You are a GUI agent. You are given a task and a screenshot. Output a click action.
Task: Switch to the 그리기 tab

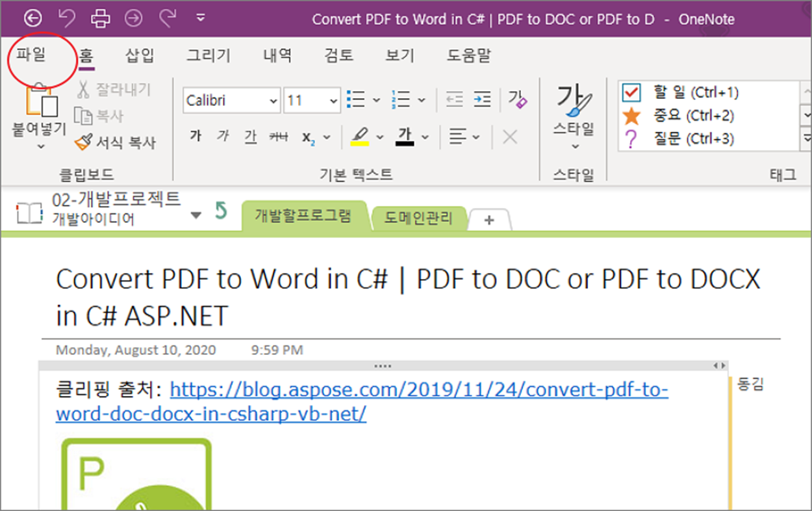pyautogui.click(x=209, y=55)
